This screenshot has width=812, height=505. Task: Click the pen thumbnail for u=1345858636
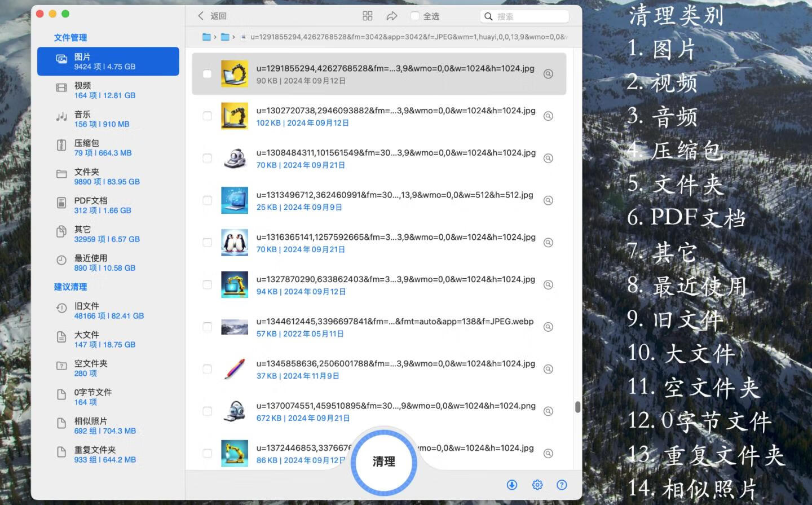(235, 369)
